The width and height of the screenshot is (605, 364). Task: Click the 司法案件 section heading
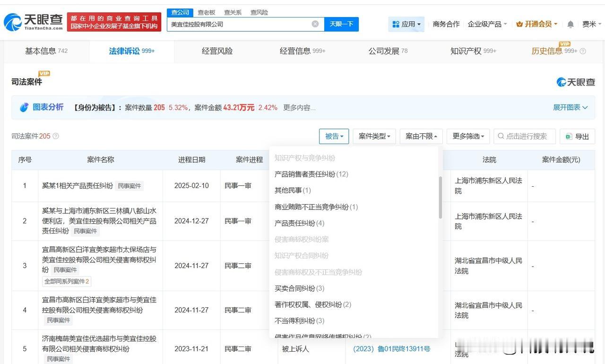27,82
